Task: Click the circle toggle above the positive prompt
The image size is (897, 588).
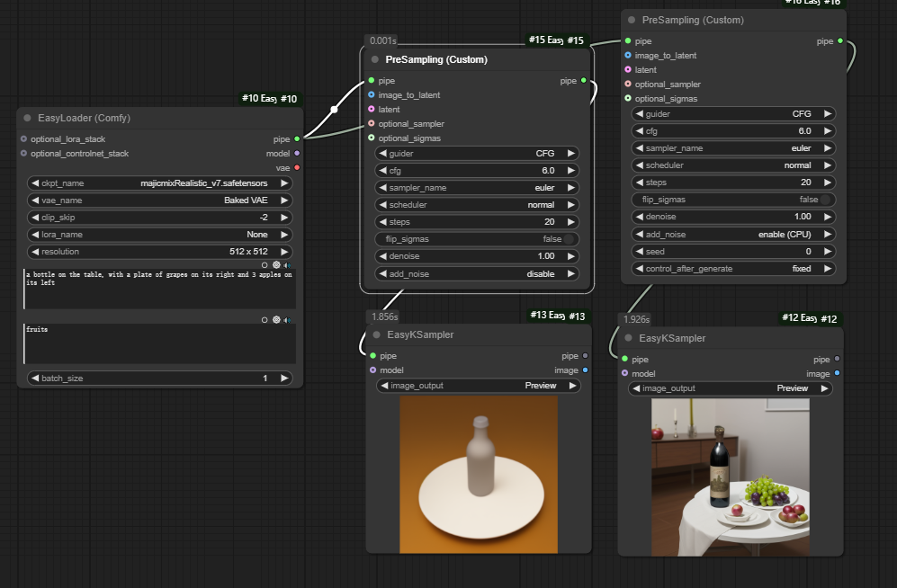Action: point(265,265)
